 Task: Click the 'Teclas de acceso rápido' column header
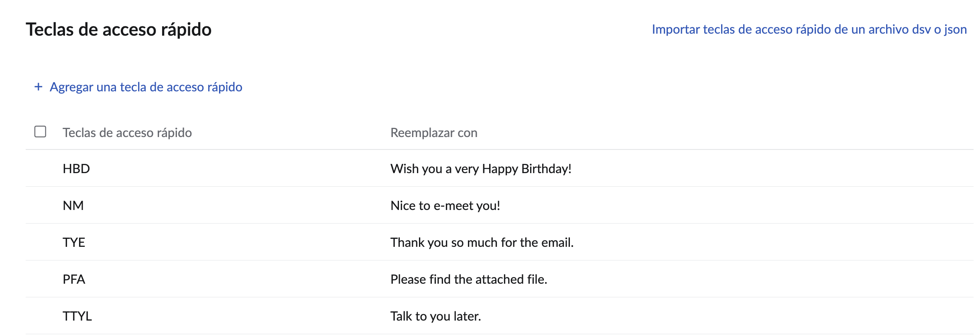tap(127, 133)
